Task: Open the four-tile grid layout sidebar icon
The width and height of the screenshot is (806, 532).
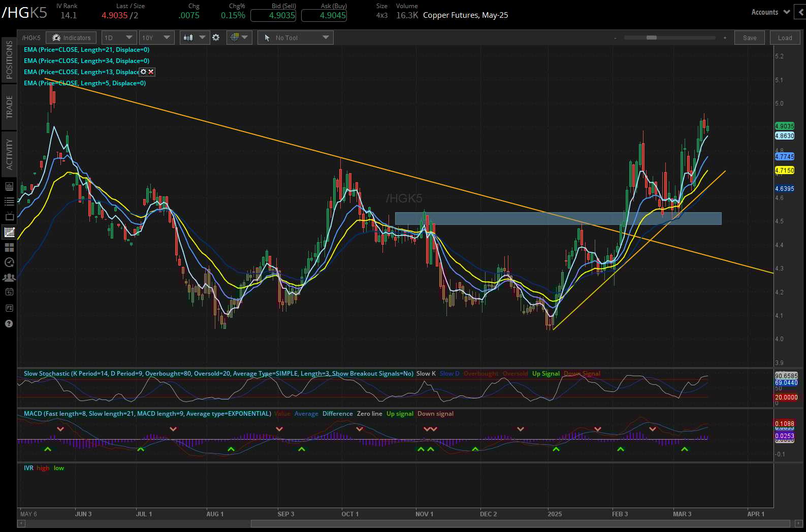Action: [9, 247]
